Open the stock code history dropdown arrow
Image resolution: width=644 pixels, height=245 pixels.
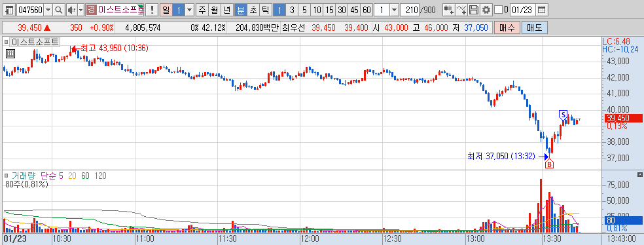pyautogui.click(x=48, y=9)
